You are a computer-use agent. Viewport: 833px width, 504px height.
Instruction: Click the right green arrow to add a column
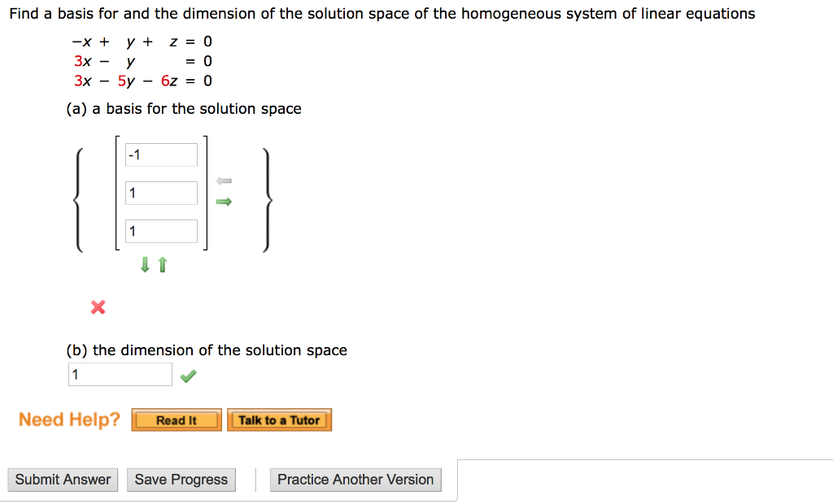[225, 201]
